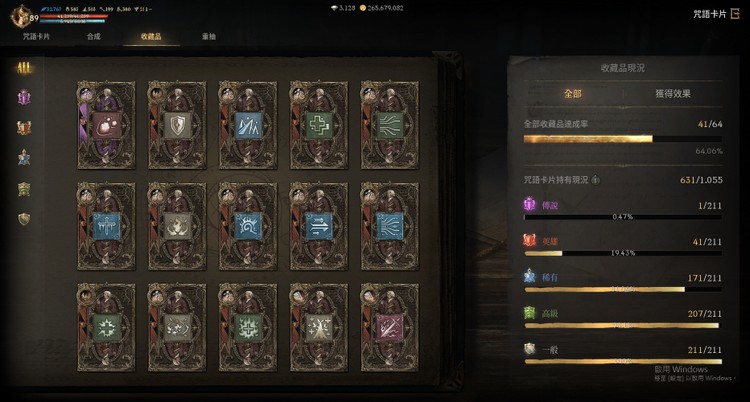Switch to the 咒語卡片 tab
The image size is (750, 402).
tap(36, 36)
